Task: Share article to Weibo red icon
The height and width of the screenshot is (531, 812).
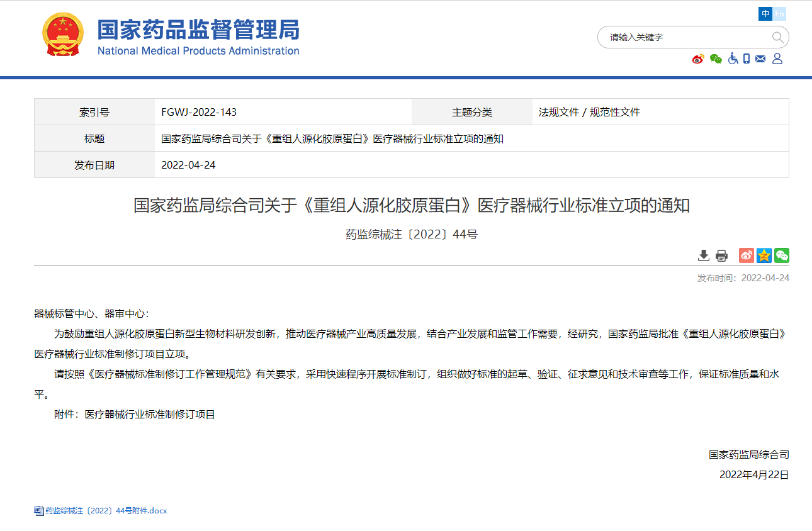Action: click(747, 255)
